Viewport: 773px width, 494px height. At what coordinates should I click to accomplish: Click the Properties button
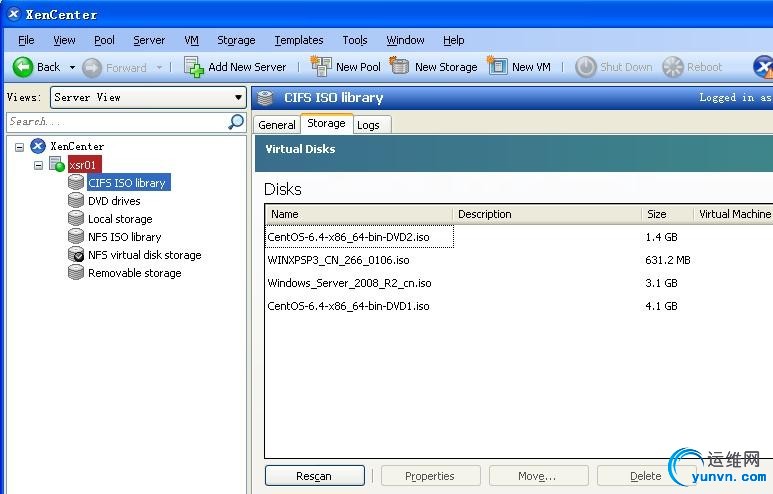[x=430, y=476]
